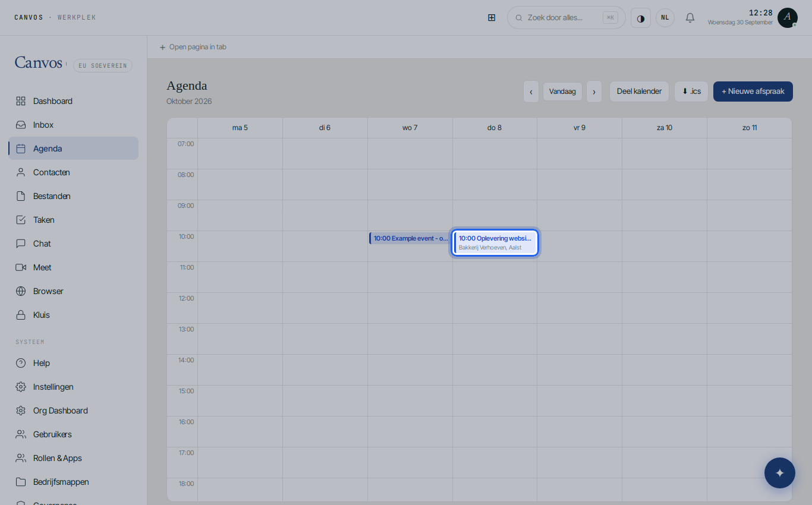The image size is (812, 505).
Task: Open the Bestanden file icon
Action: pyautogui.click(x=21, y=196)
